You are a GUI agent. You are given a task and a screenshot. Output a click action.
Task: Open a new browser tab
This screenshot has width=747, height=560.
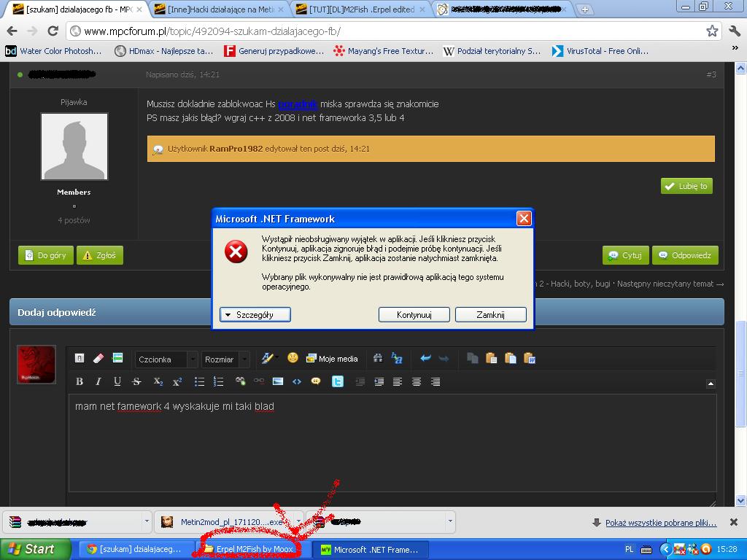(584, 9)
